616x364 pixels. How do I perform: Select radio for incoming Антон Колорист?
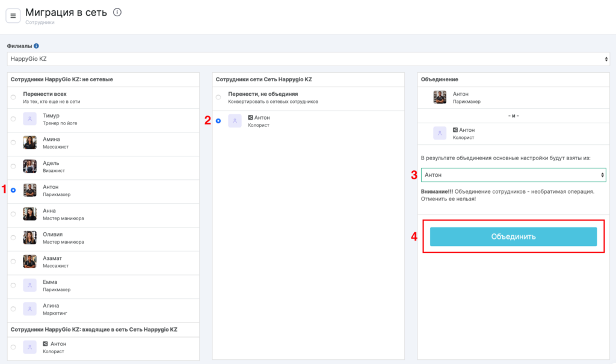coord(13,347)
